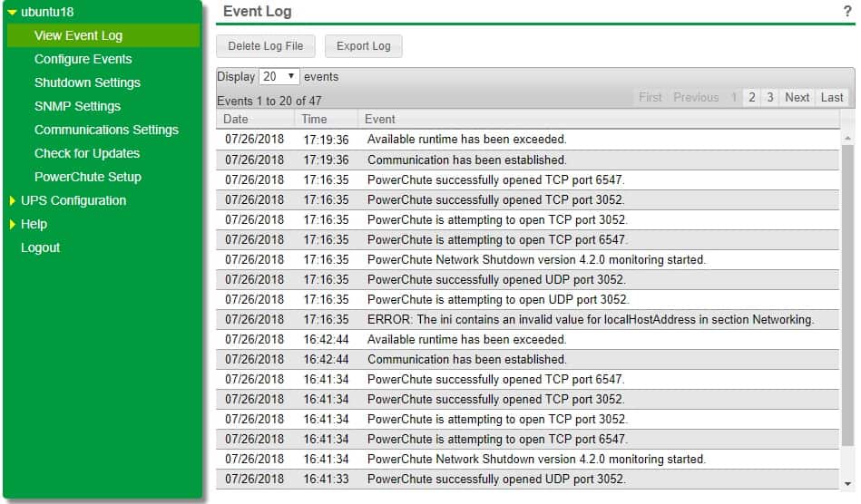This screenshot has height=504, width=861.
Task: Select 17:16:35 successfully opened UDP port 3052
Action: pos(528,280)
